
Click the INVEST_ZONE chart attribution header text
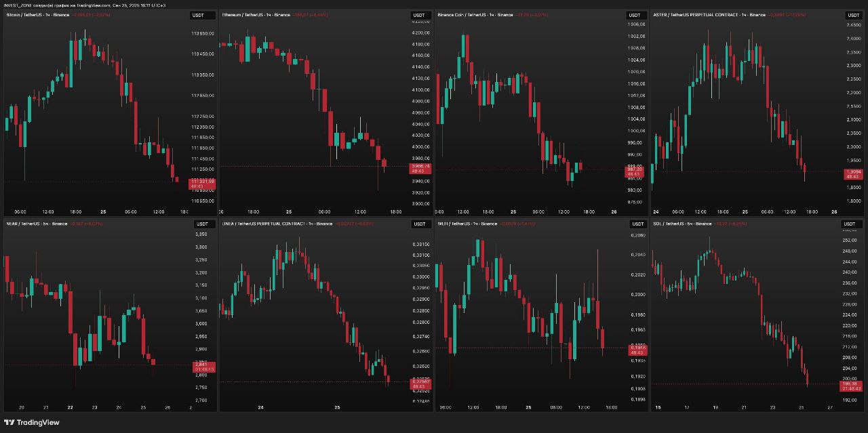(85, 5)
